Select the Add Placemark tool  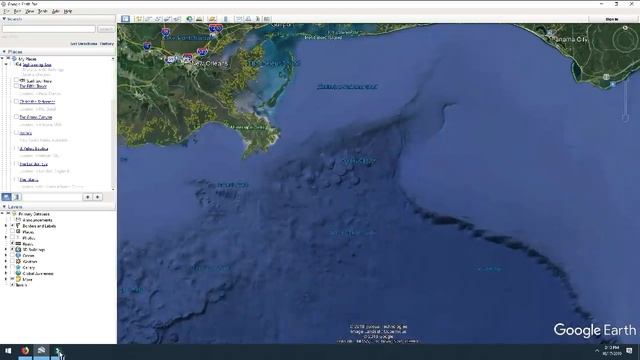[139, 19]
